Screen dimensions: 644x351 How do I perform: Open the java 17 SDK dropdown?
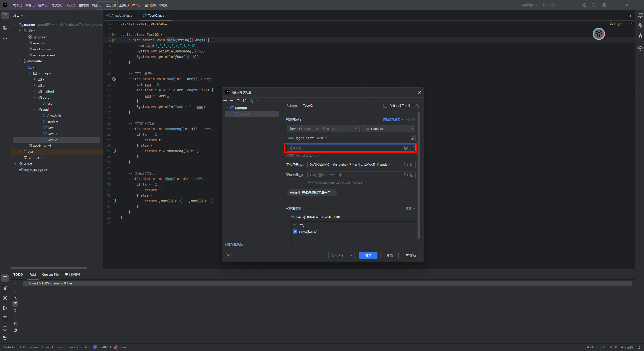tap(323, 129)
